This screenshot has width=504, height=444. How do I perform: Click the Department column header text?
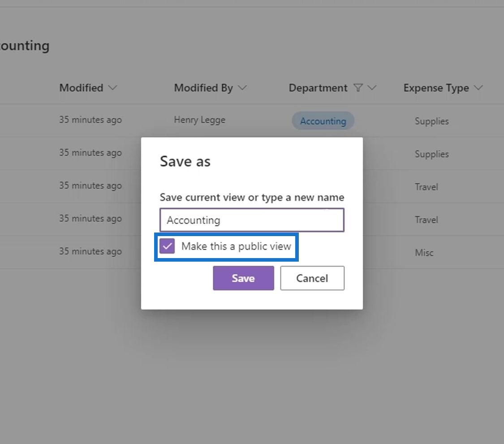(318, 88)
